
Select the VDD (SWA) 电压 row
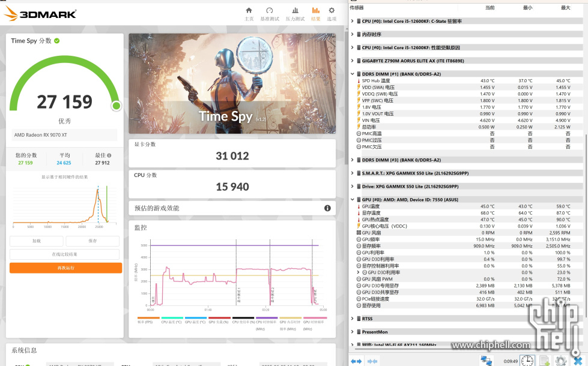[x=465, y=87]
